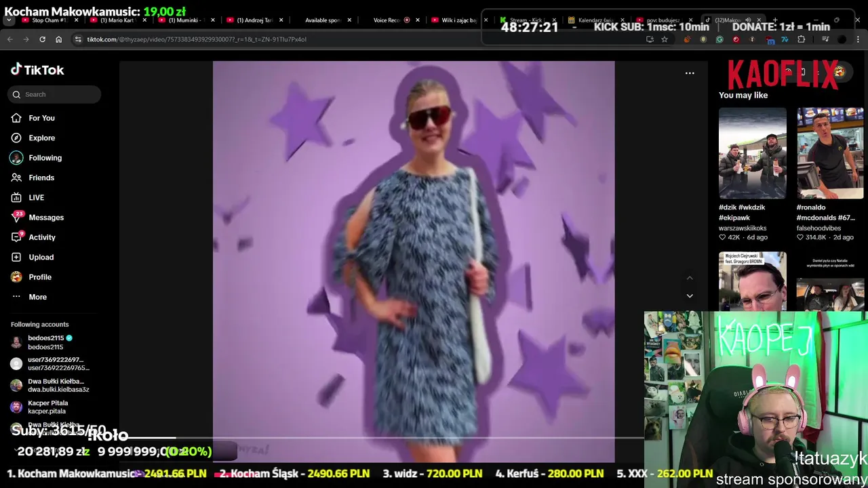This screenshot has height=488, width=868.
Task: Go to next video with down chevron
Action: point(690,296)
